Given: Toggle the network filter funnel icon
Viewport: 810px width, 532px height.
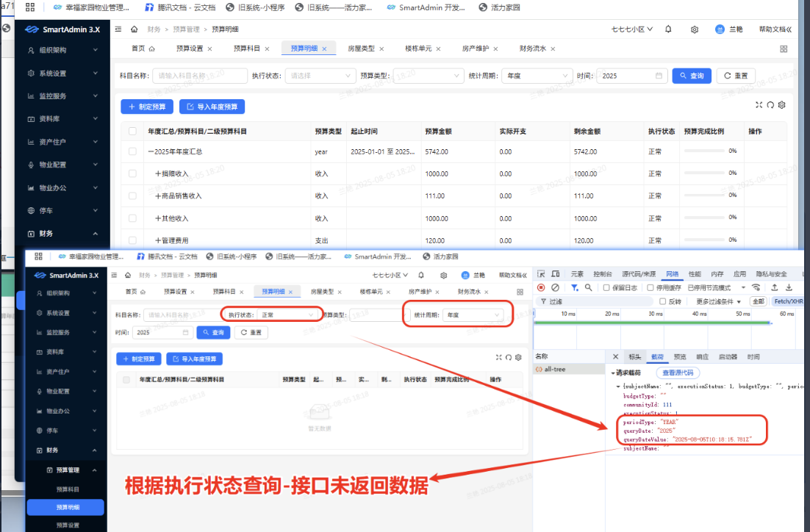Looking at the screenshot, I should tap(575, 287).
